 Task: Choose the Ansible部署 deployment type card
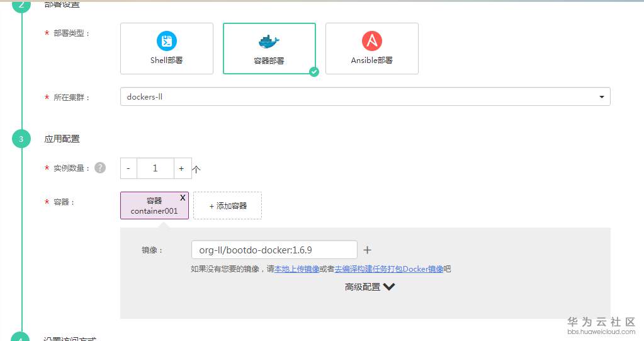coord(371,49)
